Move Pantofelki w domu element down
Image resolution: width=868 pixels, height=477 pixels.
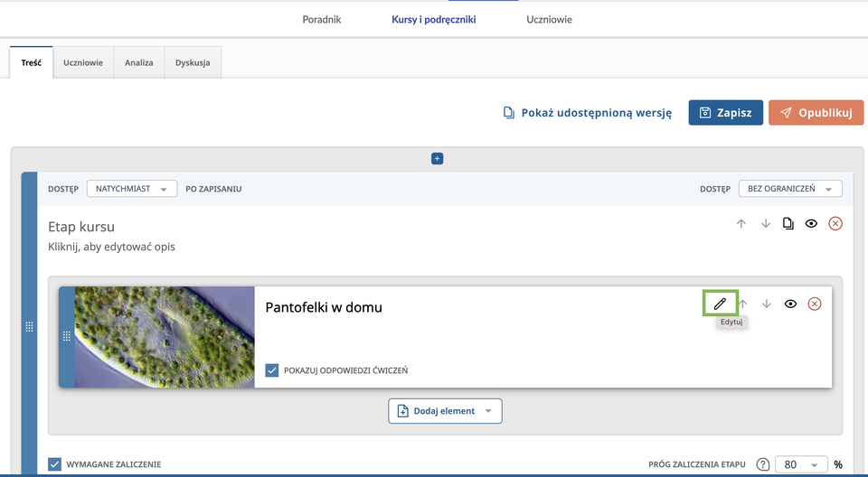coord(767,304)
